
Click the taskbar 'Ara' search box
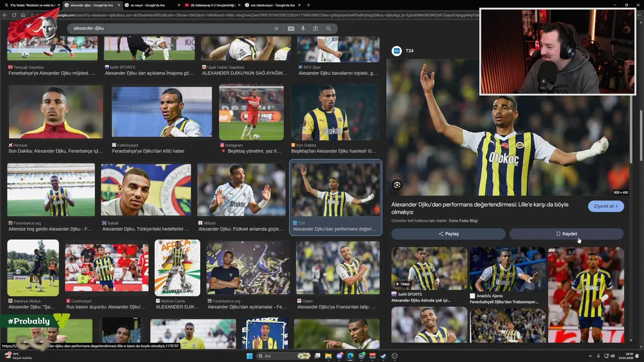coord(284,356)
